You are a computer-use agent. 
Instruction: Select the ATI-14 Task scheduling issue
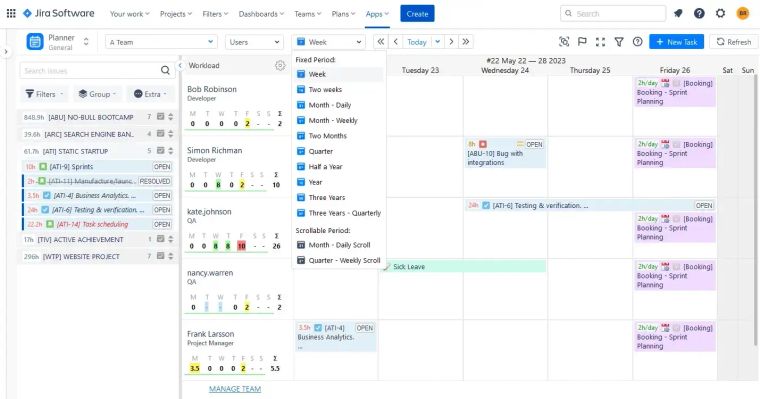coord(97,224)
